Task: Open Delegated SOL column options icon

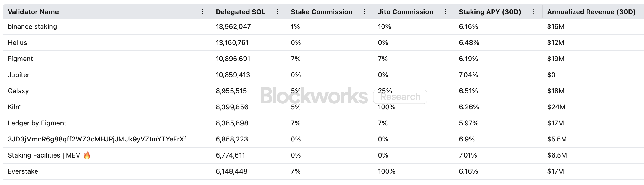Action: [x=277, y=12]
